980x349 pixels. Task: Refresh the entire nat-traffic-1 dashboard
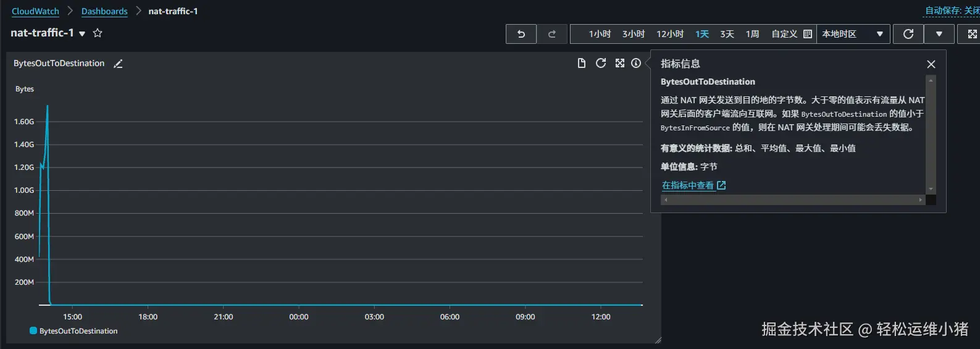click(908, 34)
